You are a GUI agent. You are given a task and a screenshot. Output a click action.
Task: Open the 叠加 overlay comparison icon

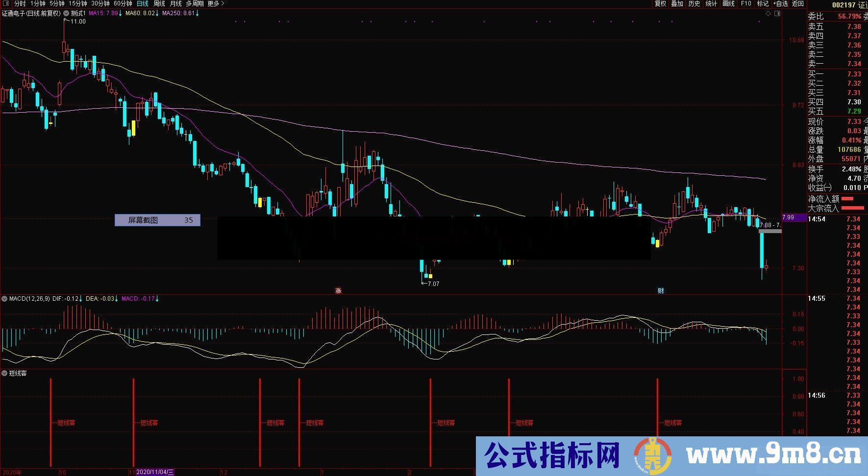677,3
